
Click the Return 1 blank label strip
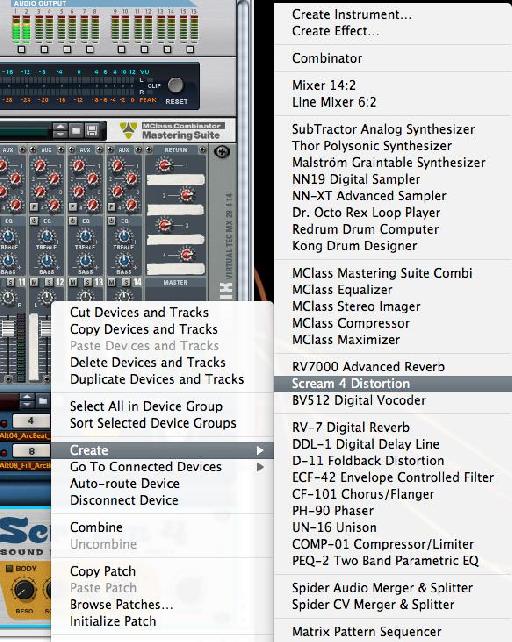point(175,180)
